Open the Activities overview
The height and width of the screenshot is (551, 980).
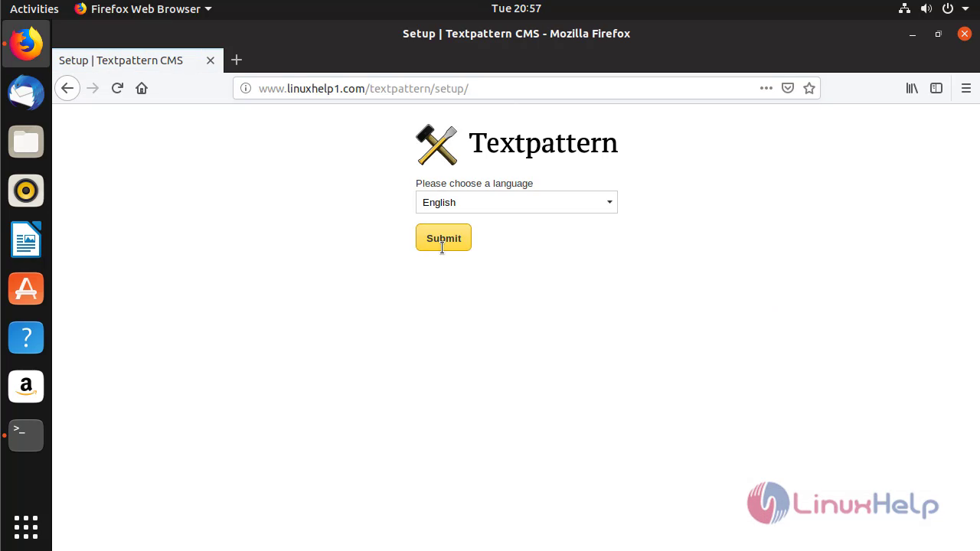[x=34, y=8]
